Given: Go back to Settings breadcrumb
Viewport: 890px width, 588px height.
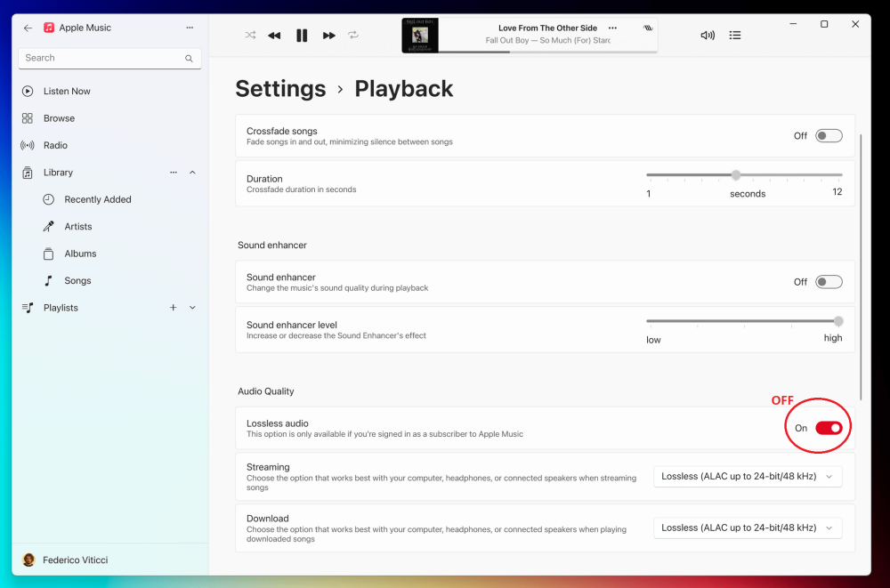Looking at the screenshot, I should click(280, 89).
